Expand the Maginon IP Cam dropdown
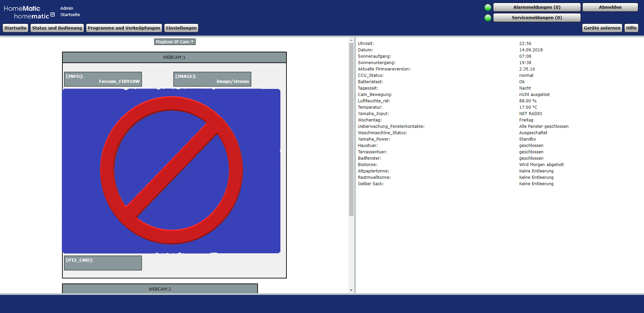 (x=175, y=42)
